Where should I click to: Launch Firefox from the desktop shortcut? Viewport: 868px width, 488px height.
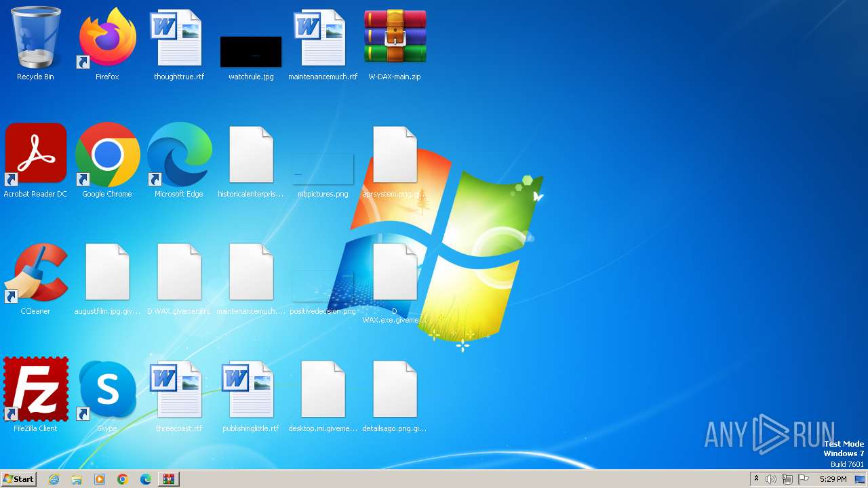click(107, 44)
